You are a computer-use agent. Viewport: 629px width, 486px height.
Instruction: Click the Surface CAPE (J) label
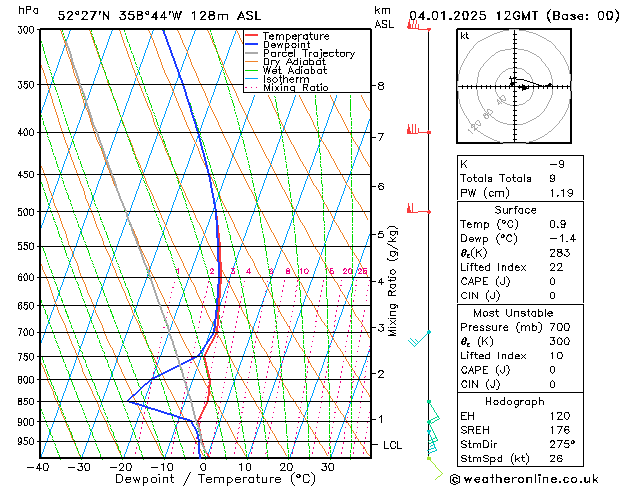[485, 281]
